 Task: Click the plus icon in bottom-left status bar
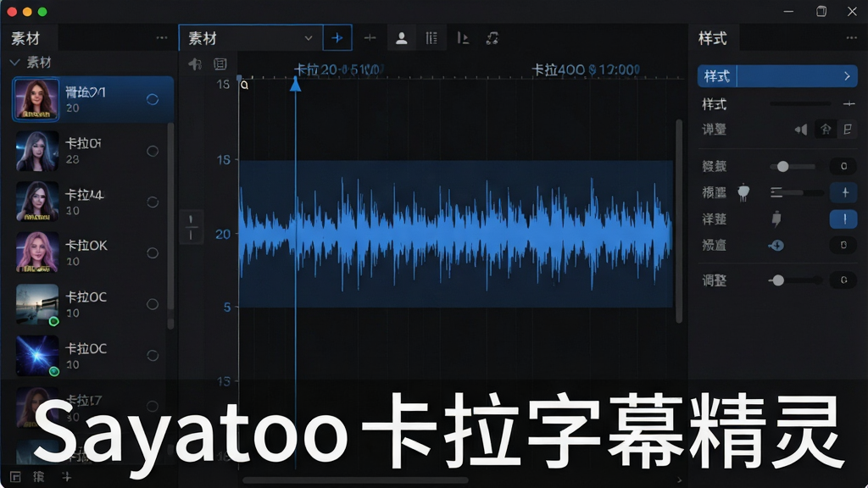pyautogui.click(x=66, y=476)
